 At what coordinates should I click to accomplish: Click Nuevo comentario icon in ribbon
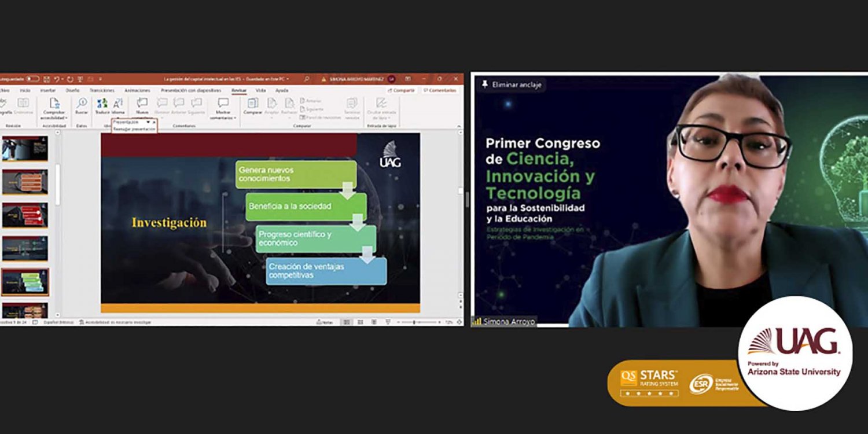[142, 105]
